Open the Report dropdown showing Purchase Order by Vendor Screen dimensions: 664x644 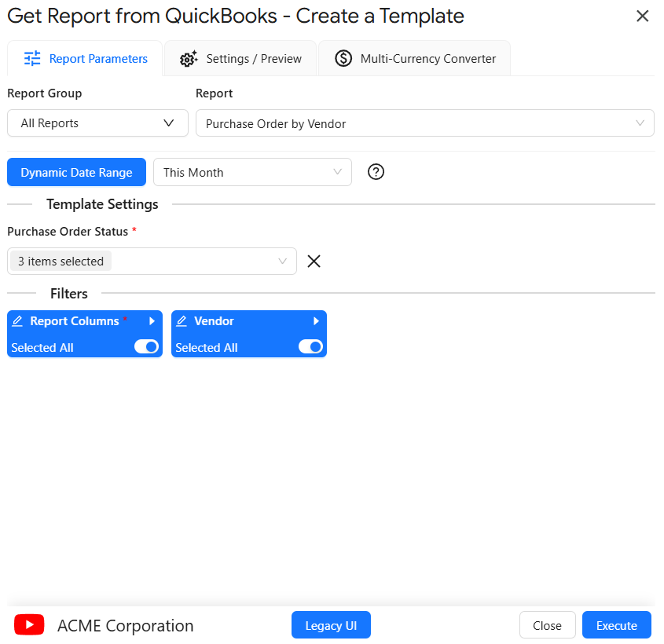(x=425, y=123)
